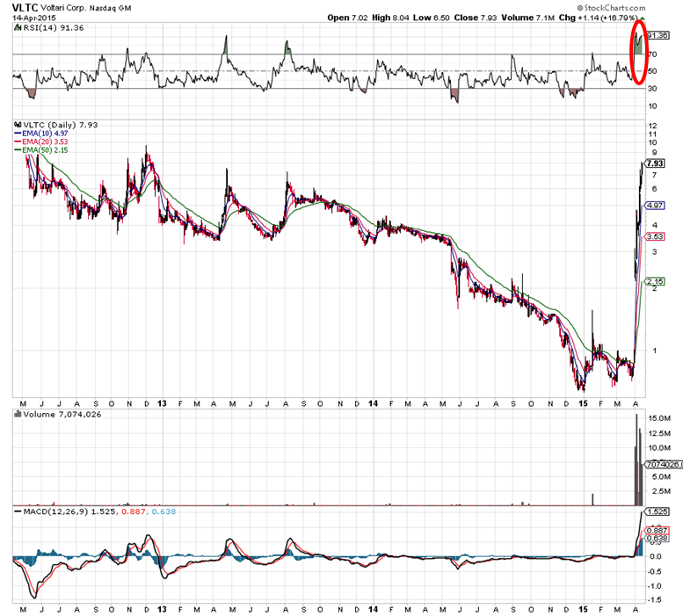Click the candlestick icon beside VLTC (Daily)

[18, 125]
